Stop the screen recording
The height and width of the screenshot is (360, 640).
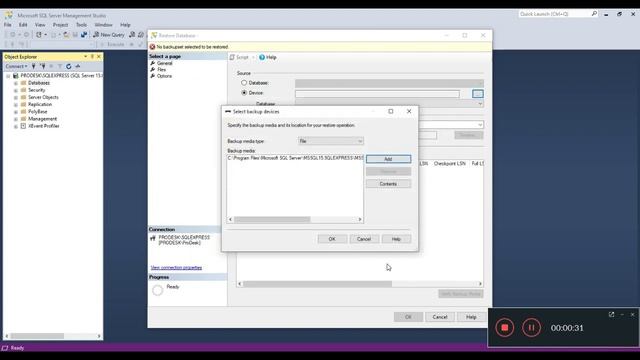(x=504, y=327)
